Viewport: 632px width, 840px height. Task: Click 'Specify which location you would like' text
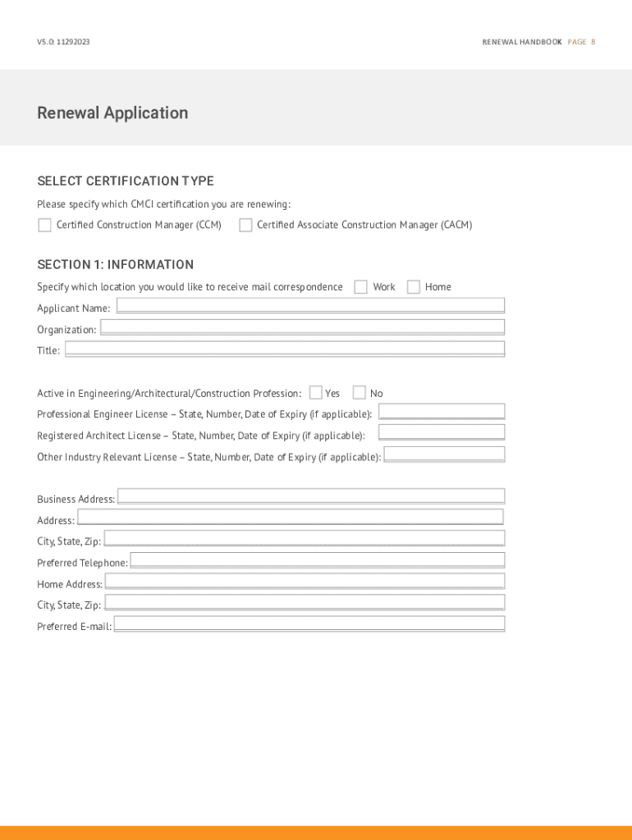[190, 287]
